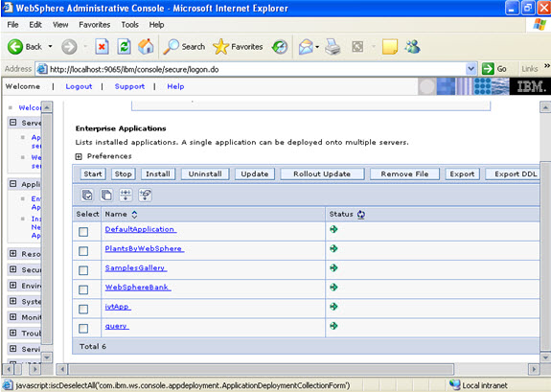Screen dimensions: 551x392
Task: Open the Tools menu
Action: 129,25
